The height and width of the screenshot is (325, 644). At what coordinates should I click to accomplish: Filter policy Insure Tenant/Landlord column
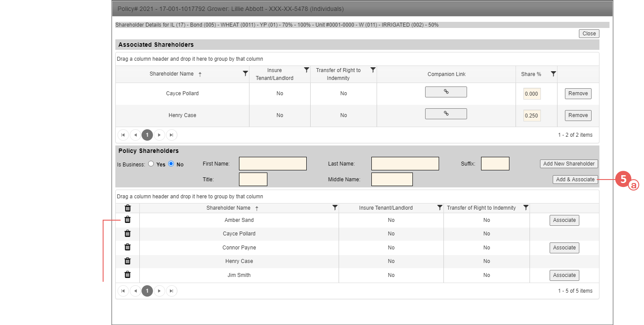[x=440, y=208]
